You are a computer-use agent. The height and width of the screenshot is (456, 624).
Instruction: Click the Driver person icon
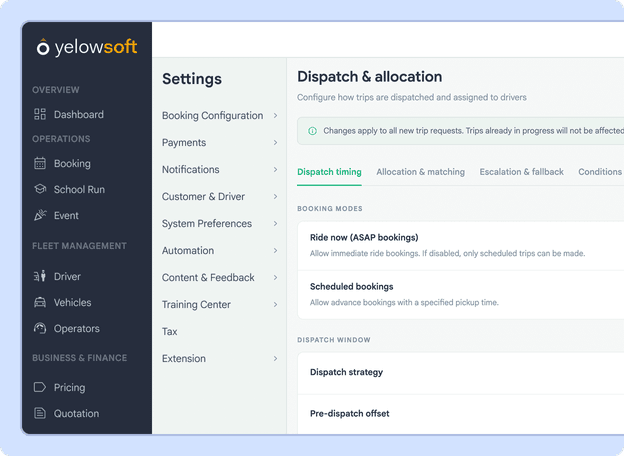pyautogui.click(x=40, y=276)
